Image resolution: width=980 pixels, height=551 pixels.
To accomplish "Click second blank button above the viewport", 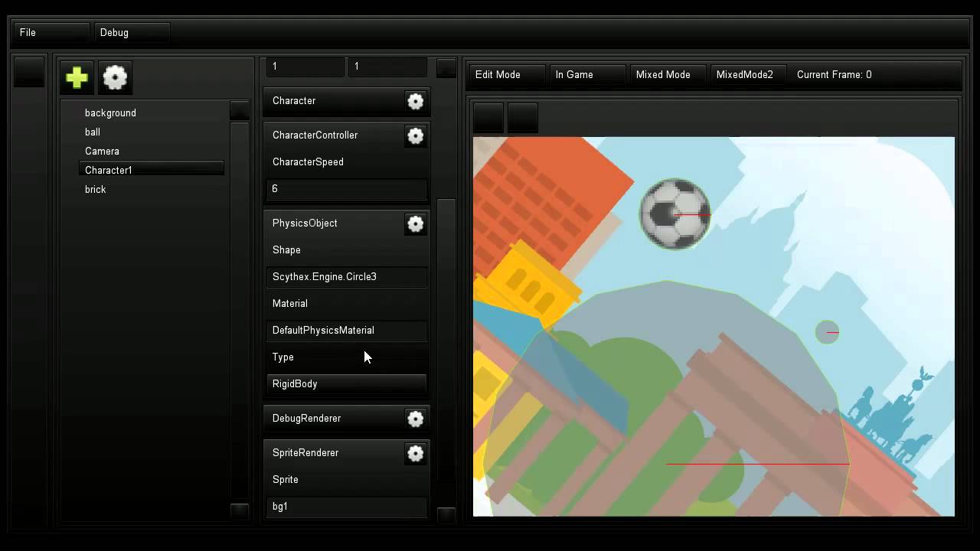I will 523,118.
